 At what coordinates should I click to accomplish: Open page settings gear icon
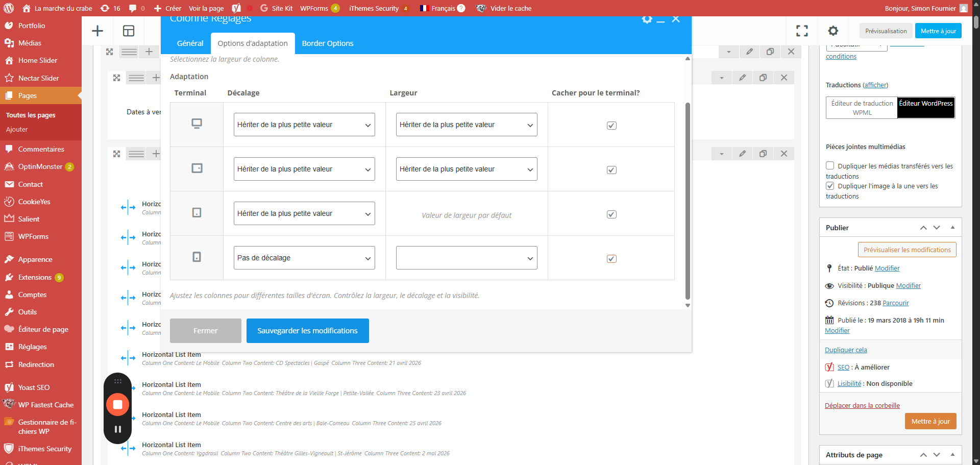833,31
